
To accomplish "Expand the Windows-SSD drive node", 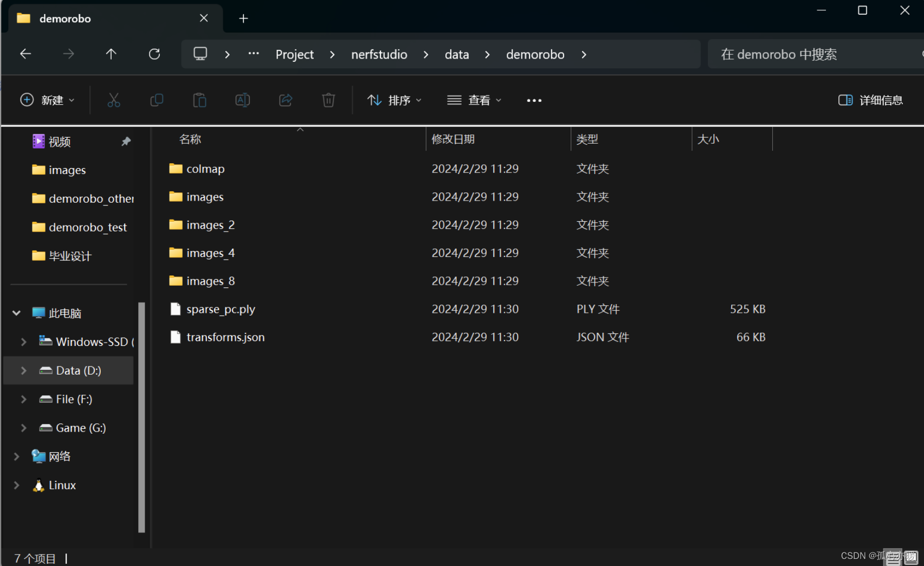I will tap(23, 342).
